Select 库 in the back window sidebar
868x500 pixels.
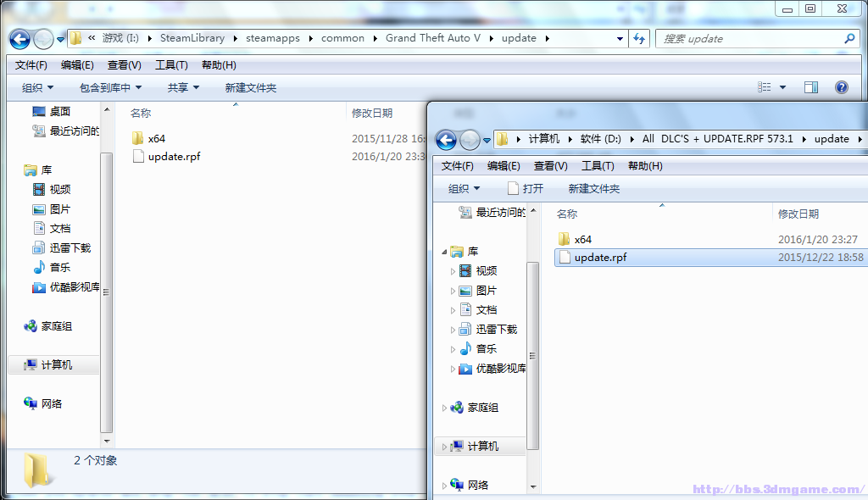click(37, 170)
